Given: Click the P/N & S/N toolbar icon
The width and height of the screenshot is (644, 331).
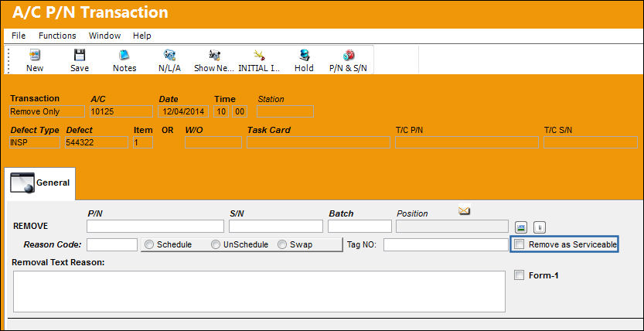Looking at the screenshot, I should [x=349, y=55].
